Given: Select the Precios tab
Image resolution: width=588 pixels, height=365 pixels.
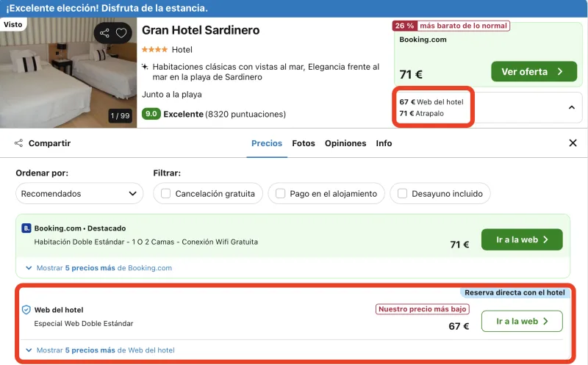Looking at the screenshot, I should click(x=267, y=143).
